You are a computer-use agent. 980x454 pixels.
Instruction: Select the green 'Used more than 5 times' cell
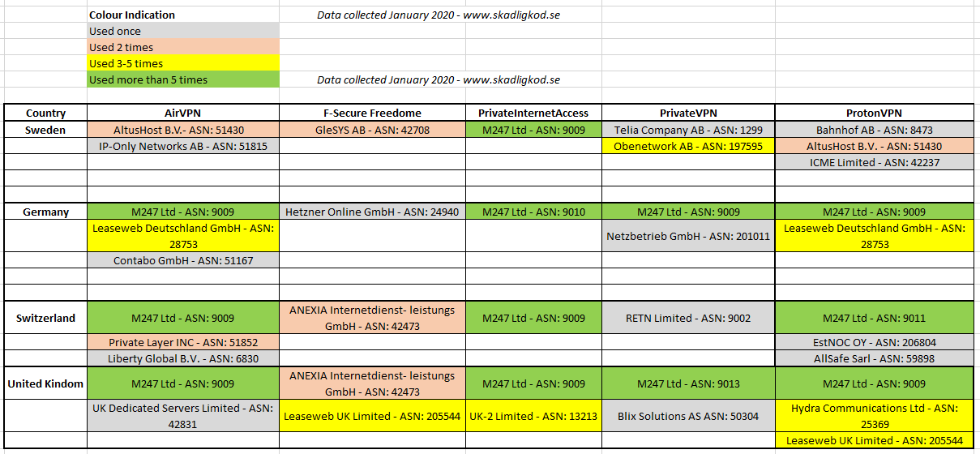click(183, 79)
